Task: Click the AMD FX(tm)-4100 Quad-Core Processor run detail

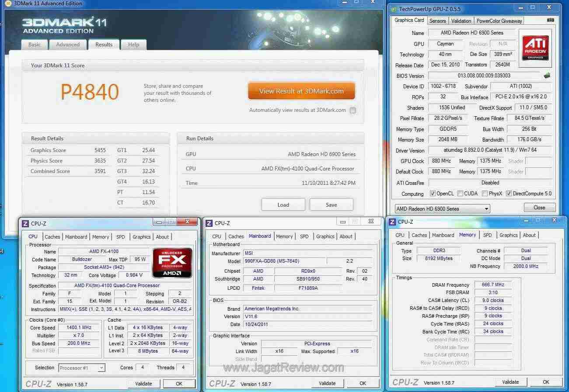Action: [x=308, y=169]
